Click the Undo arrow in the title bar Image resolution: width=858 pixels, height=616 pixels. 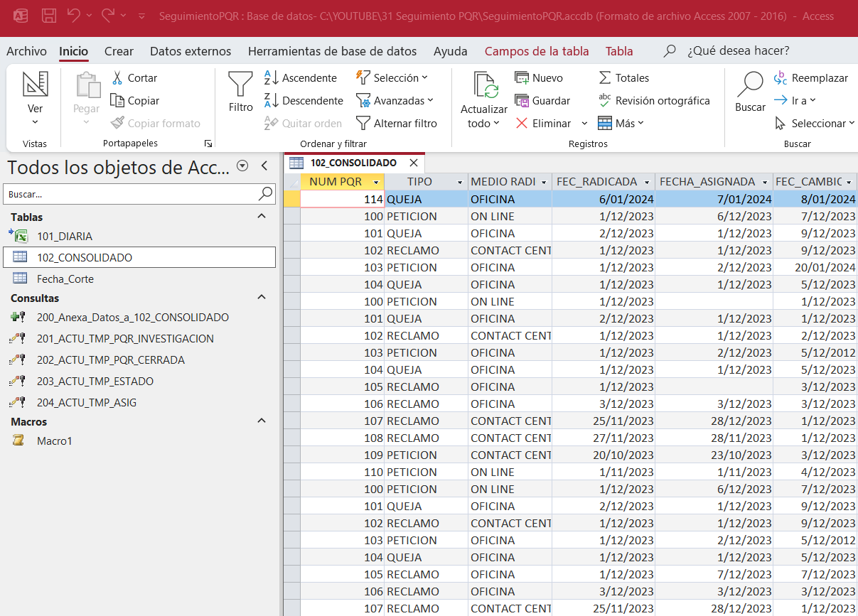pyautogui.click(x=73, y=15)
